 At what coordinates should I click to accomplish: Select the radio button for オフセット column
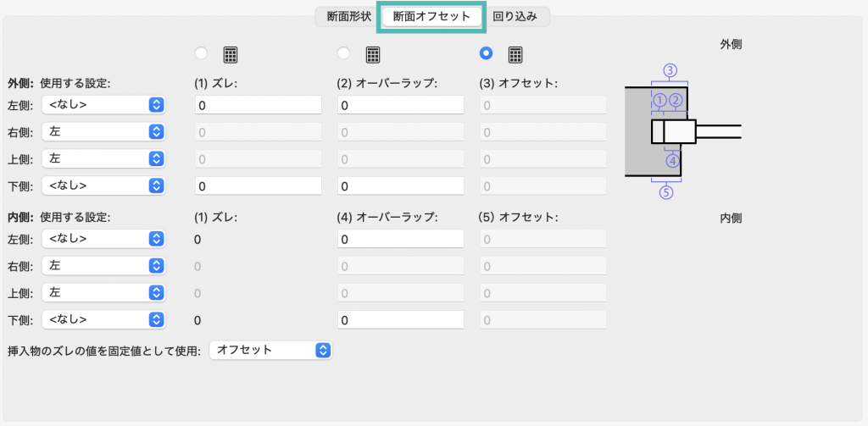487,53
